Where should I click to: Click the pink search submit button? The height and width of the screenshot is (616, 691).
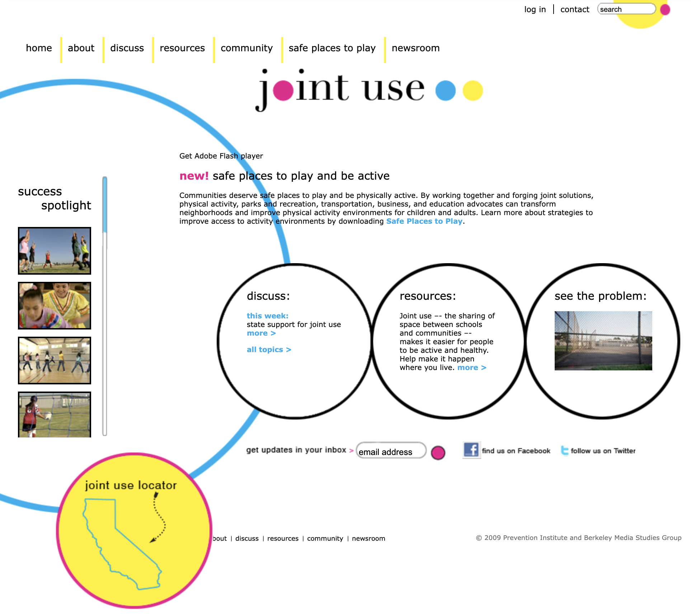(665, 10)
